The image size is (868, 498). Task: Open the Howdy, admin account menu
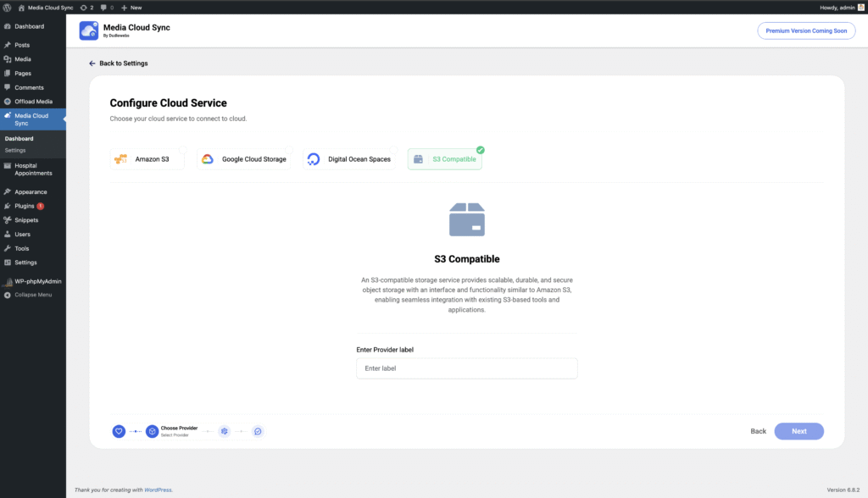point(839,7)
